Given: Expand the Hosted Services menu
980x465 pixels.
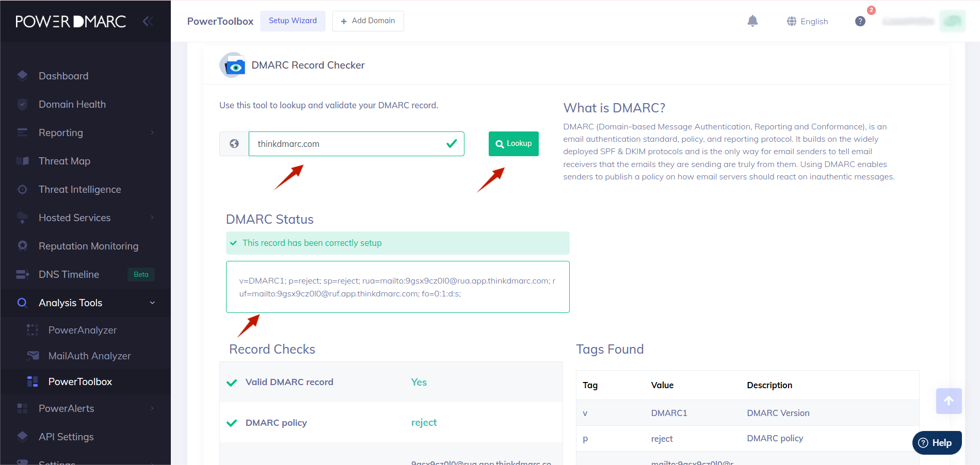Looking at the screenshot, I should tap(74, 218).
